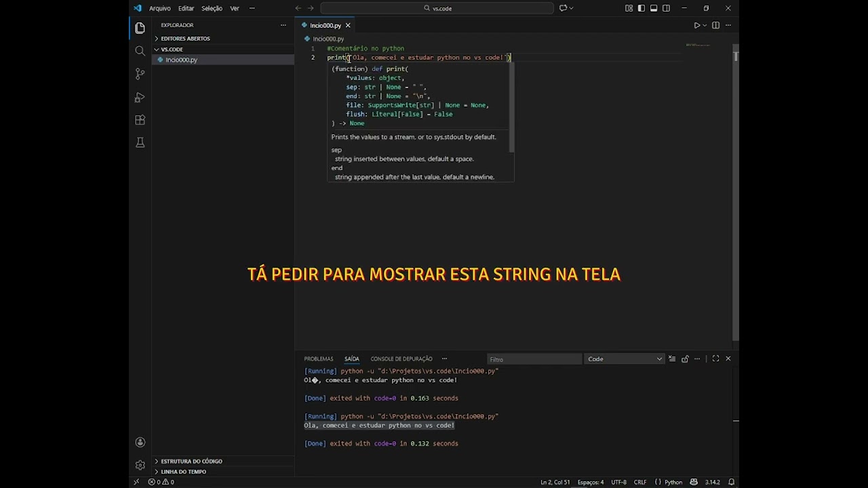Toggle output auto-scroll lock
Image resolution: width=868 pixels, height=488 pixels.
685,359
